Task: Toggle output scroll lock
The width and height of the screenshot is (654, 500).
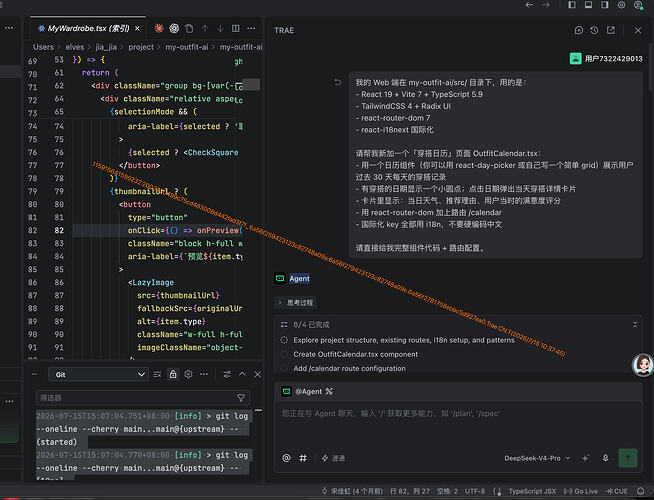Action: [x=173, y=374]
